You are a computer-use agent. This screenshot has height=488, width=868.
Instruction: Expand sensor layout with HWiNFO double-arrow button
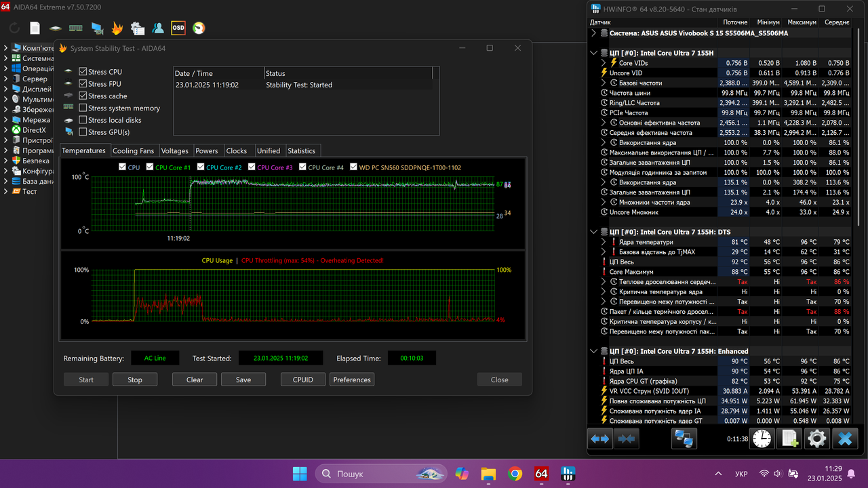600,439
